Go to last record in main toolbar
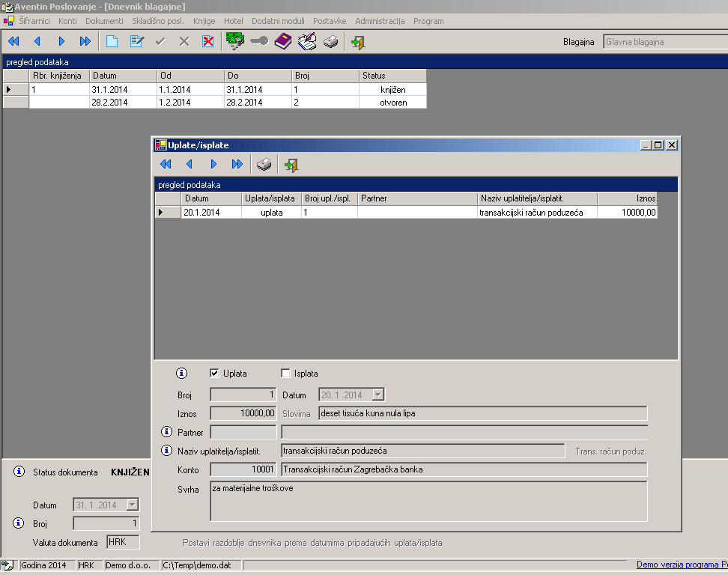This screenshot has height=575, width=728. point(85,42)
